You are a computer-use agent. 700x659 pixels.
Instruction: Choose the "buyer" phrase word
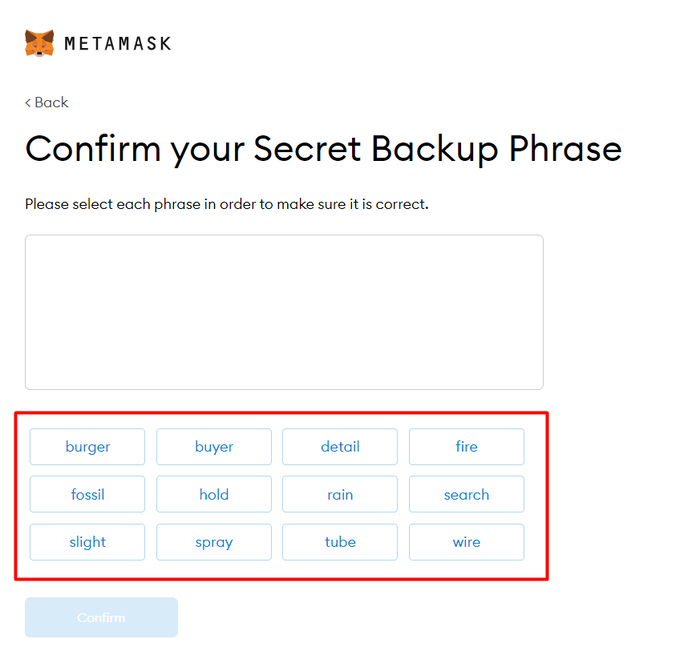[x=214, y=447]
